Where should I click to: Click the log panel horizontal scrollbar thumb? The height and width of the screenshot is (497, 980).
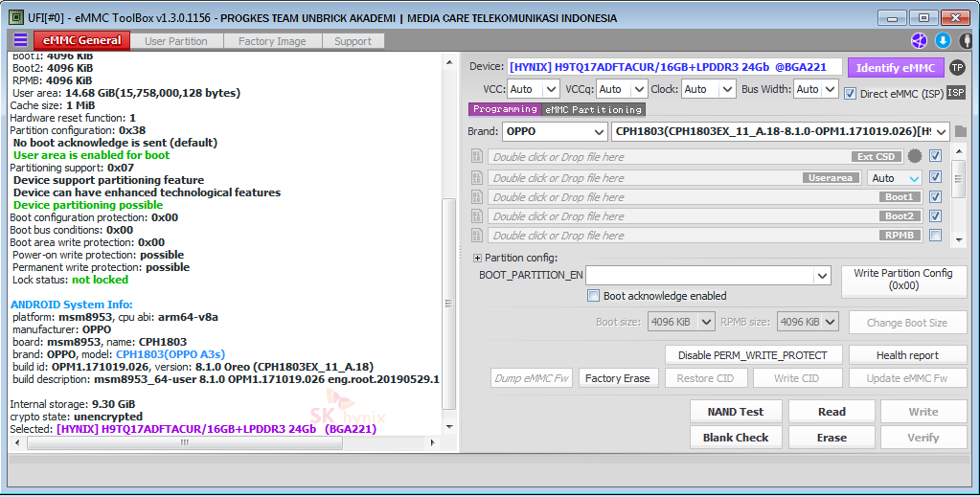click(x=184, y=442)
